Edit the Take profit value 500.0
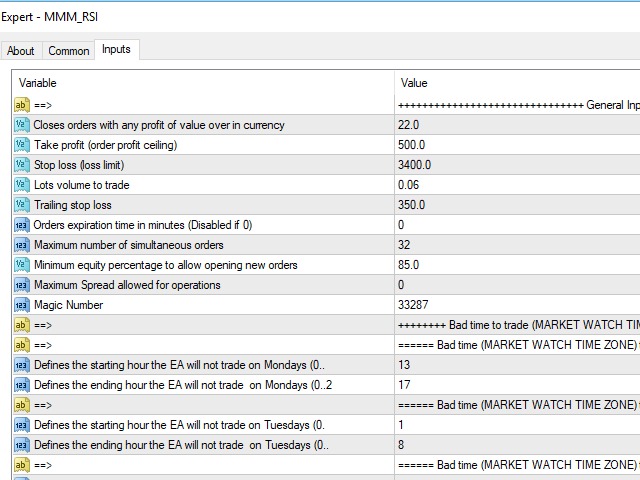 tap(517, 145)
